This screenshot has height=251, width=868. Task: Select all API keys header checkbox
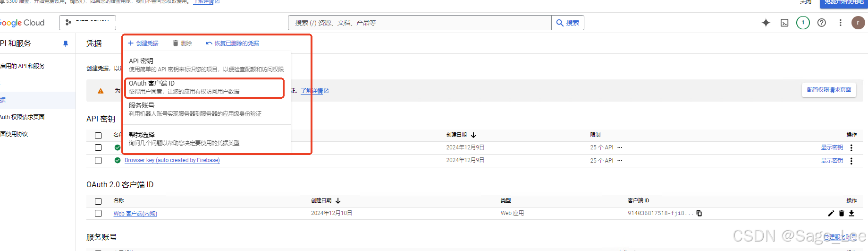pos(98,136)
